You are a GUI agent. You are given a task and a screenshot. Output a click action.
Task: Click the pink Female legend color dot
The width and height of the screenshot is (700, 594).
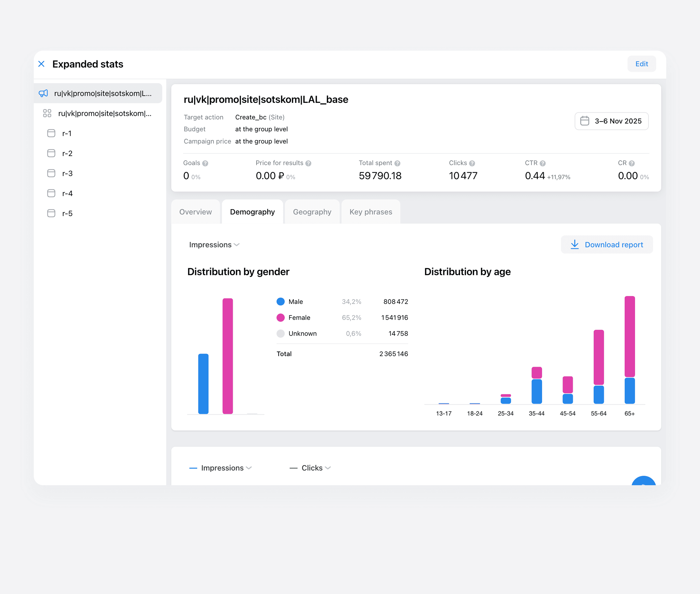280,318
